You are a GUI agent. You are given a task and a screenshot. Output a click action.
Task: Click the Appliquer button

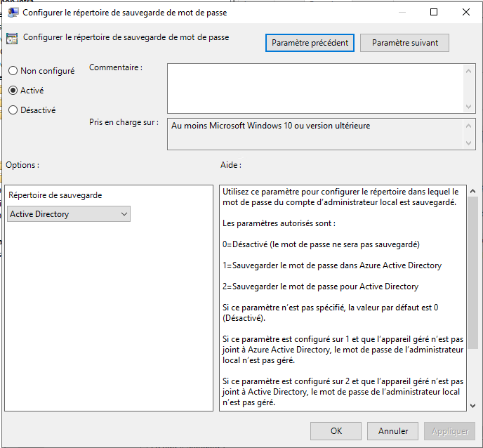[x=450, y=431]
